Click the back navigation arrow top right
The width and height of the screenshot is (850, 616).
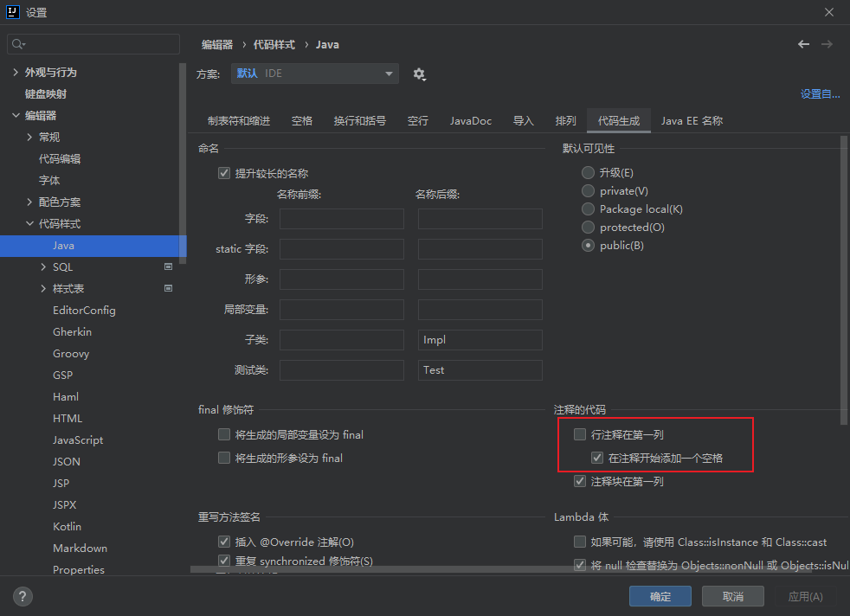803,43
